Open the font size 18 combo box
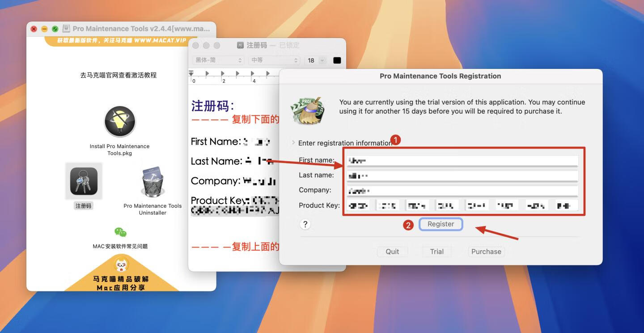 click(316, 60)
